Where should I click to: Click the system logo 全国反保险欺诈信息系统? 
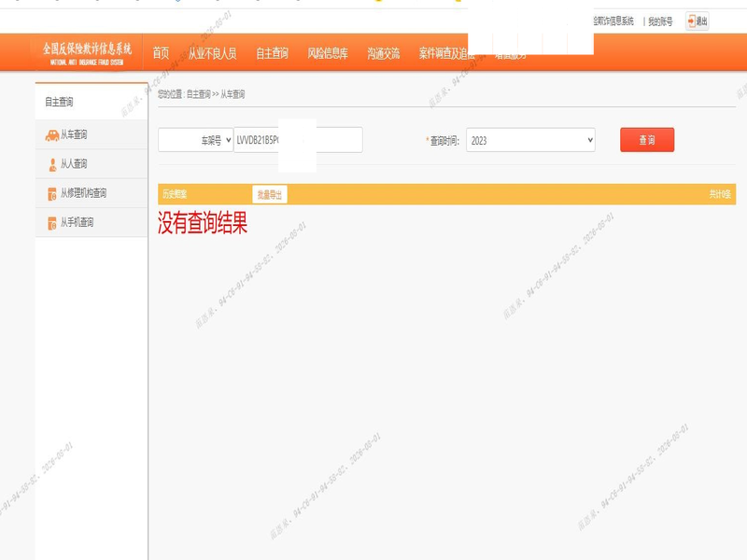pyautogui.click(x=87, y=53)
